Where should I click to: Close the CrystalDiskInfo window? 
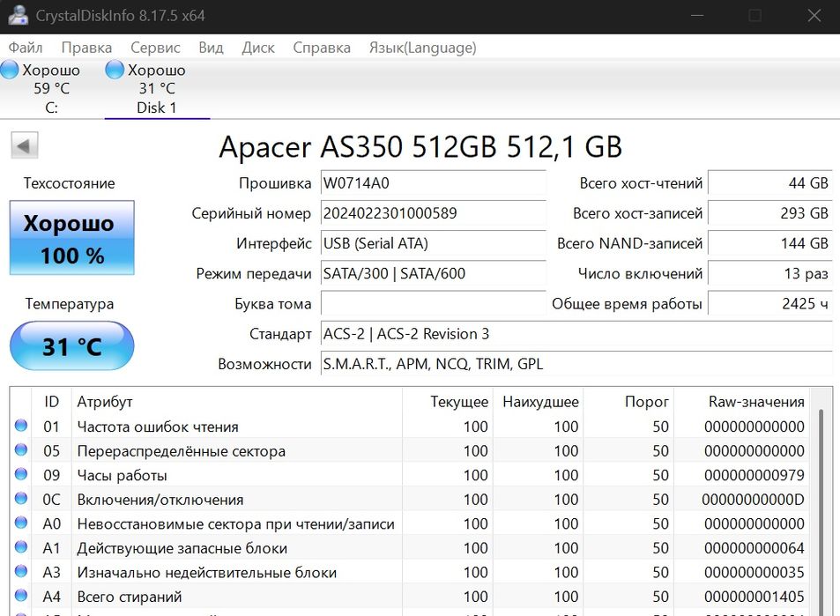click(x=814, y=16)
